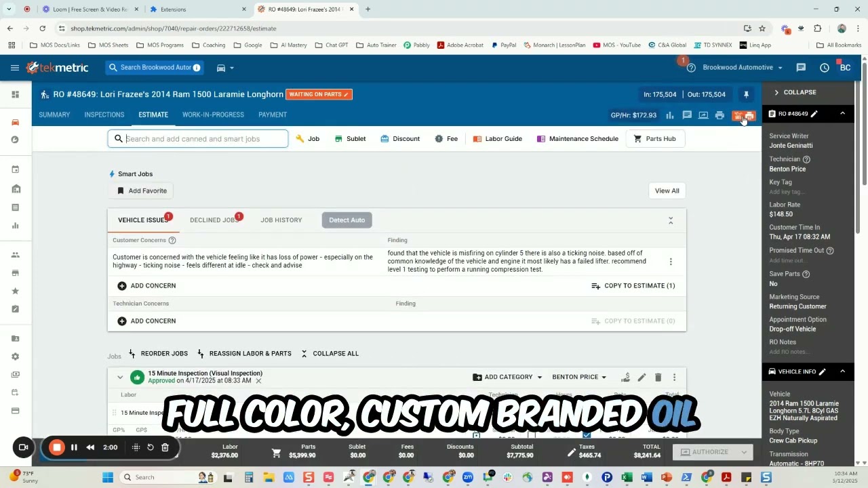Click the blue printer icon

719,115
